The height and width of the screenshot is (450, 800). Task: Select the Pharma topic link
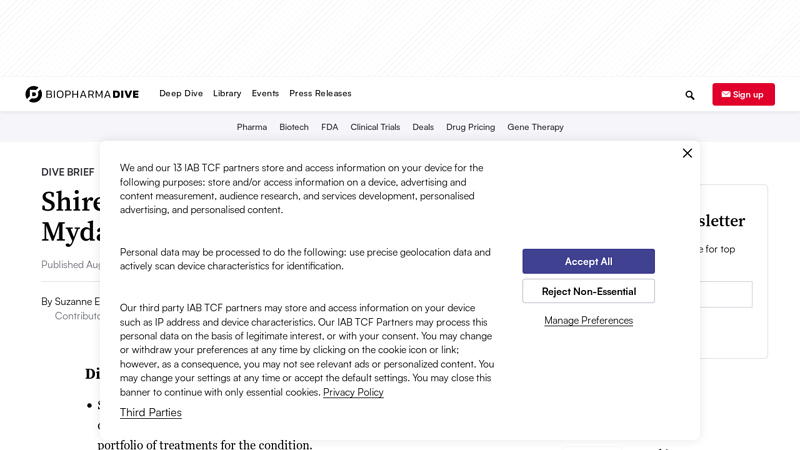tap(252, 127)
